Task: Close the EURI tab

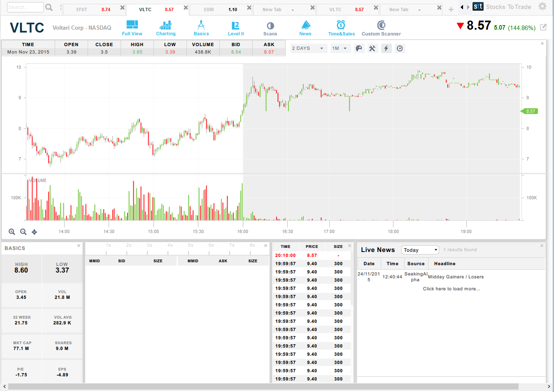Action: [249, 8]
